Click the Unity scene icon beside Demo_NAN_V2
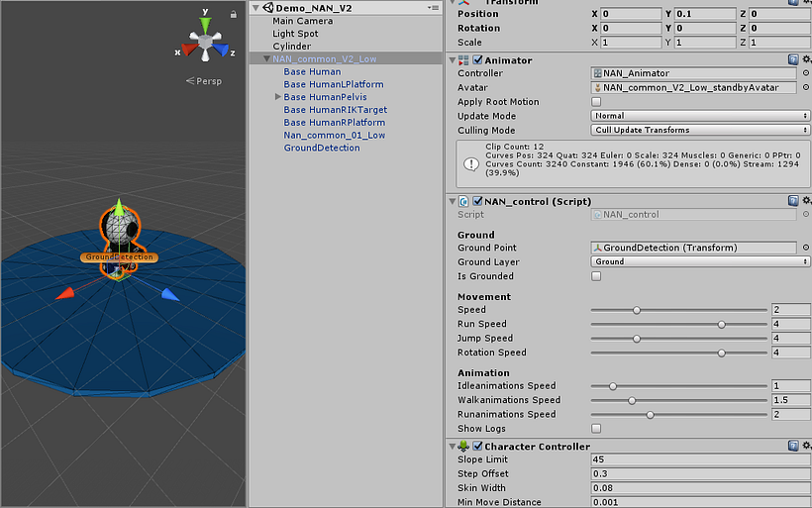The image size is (812, 508). (x=268, y=7)
